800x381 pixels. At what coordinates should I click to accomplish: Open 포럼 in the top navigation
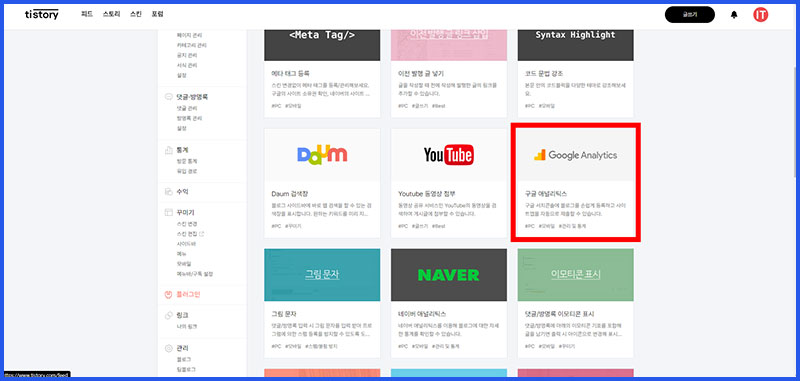point(157,14)
